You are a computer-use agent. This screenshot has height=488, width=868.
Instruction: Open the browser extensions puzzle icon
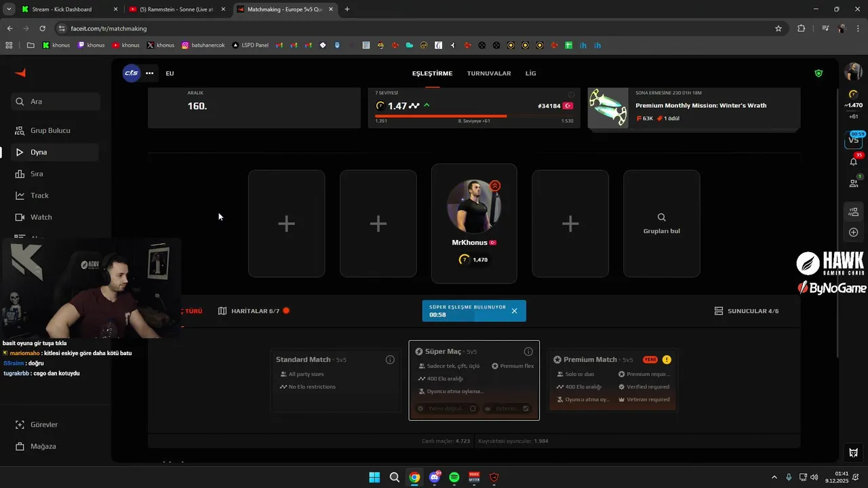tap(802, 28)
